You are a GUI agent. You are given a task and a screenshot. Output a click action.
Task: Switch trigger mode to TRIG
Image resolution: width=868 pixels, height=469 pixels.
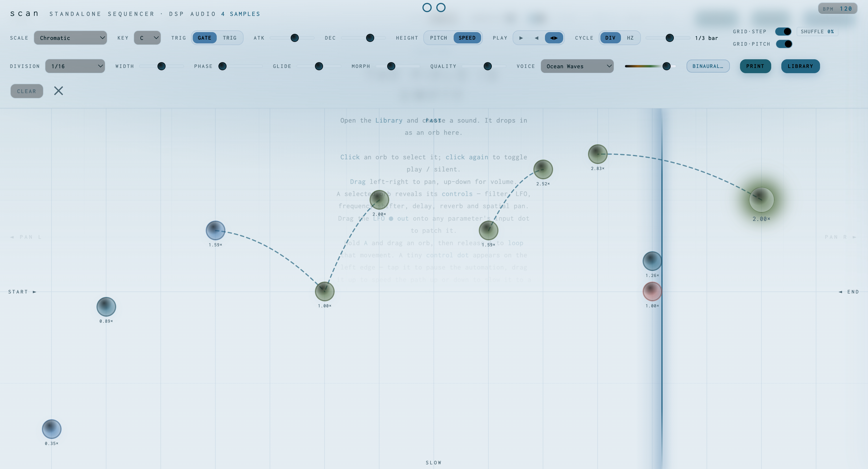coord(229,38)
